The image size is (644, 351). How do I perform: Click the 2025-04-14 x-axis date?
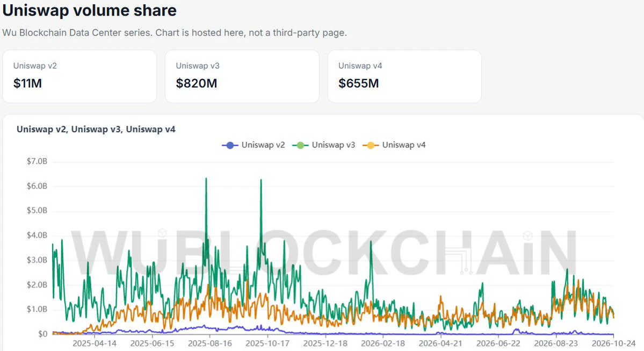95,343
